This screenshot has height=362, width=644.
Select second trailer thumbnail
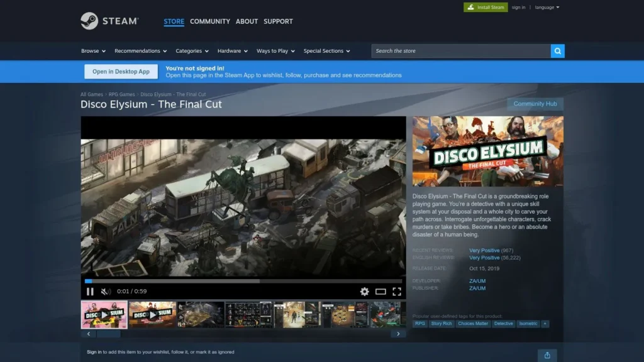(152, 315)
